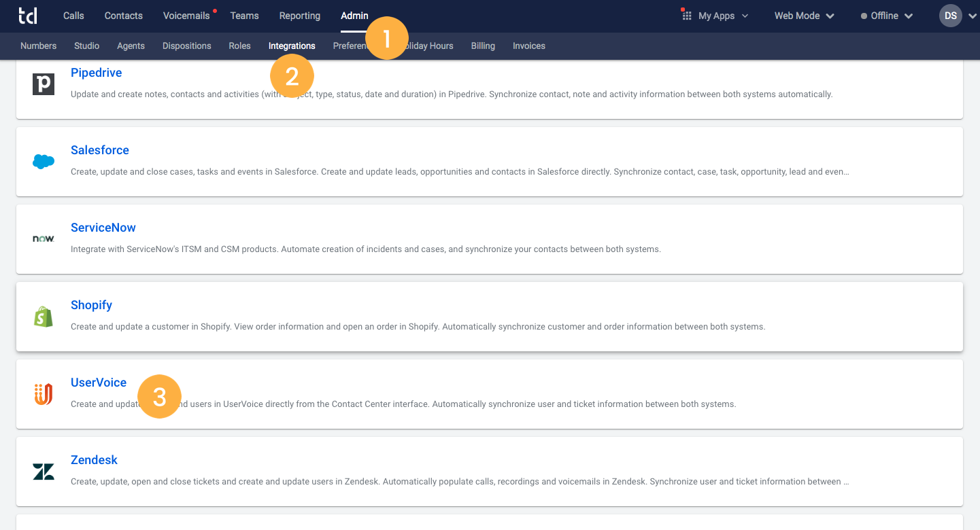
Task: Select the Teams menu item
Action: pyautogui.click(x=244, y=16)
